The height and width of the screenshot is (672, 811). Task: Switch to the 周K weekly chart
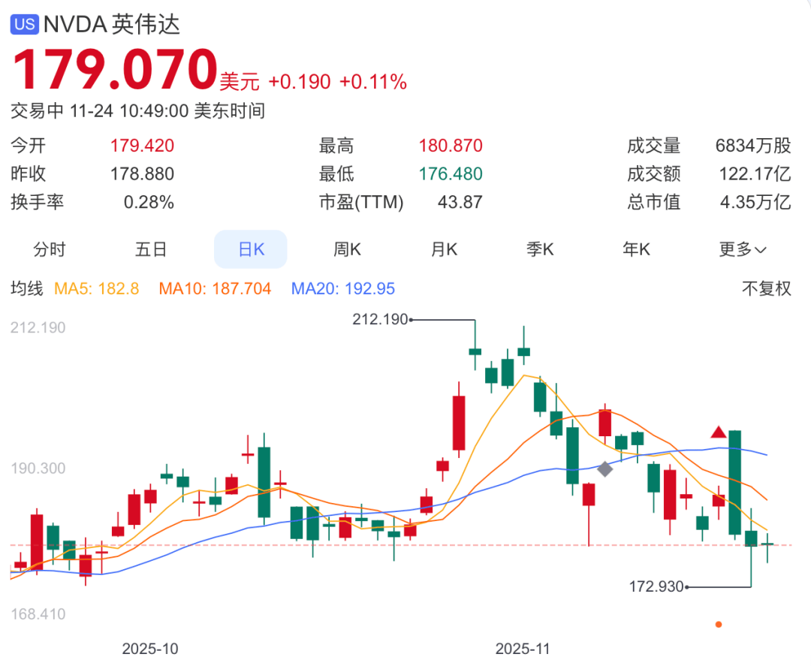click(x=347, y=250)
